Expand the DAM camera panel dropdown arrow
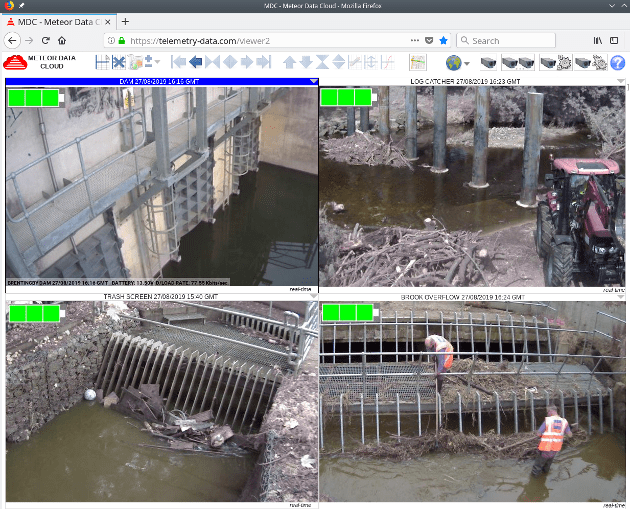The image size is (630, 509). (x=312, y=81)
